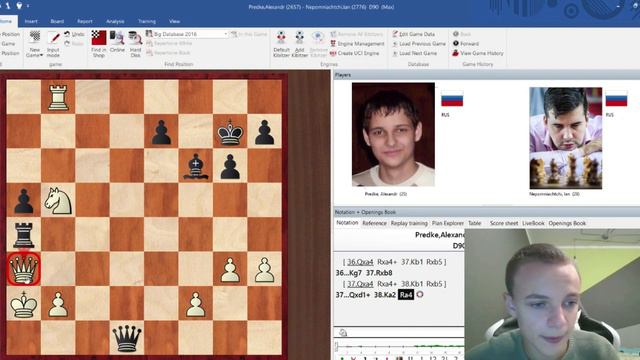Open Engine Management
The height and width of the screenshot is (360, 640).
358,44
